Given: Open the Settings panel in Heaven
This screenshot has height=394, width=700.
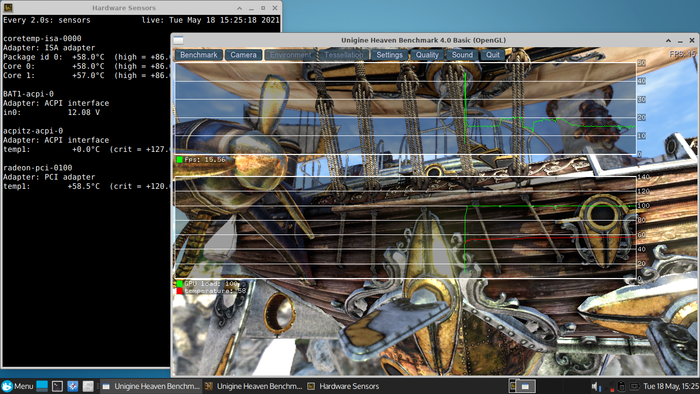Looking at the screenshot, I should point(389,55).
